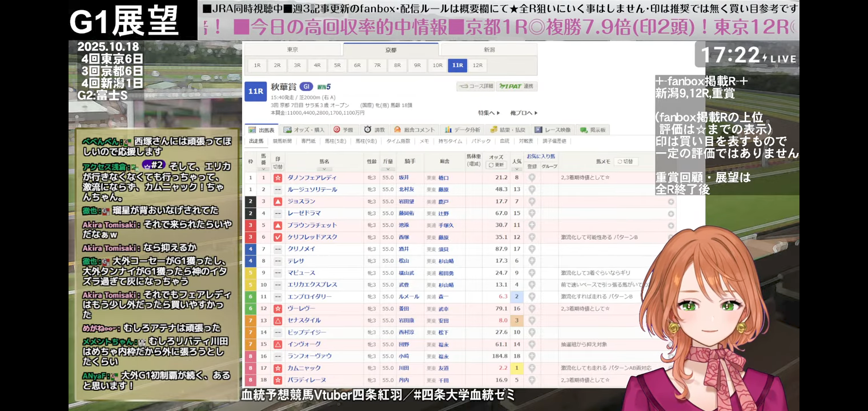The image size is (868, 411).
Task: Click the コース詳細 button
Action: tap(475, 87)
